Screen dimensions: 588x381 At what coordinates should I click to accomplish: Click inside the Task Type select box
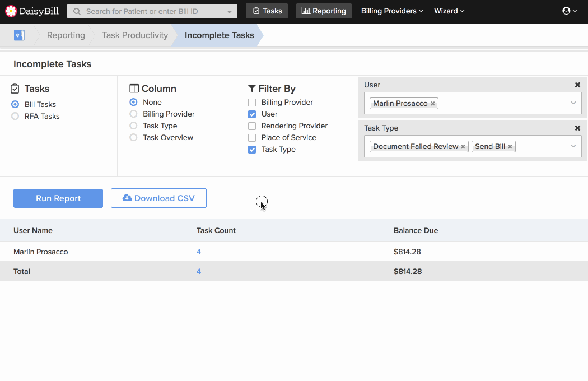(x=473, y=146)
